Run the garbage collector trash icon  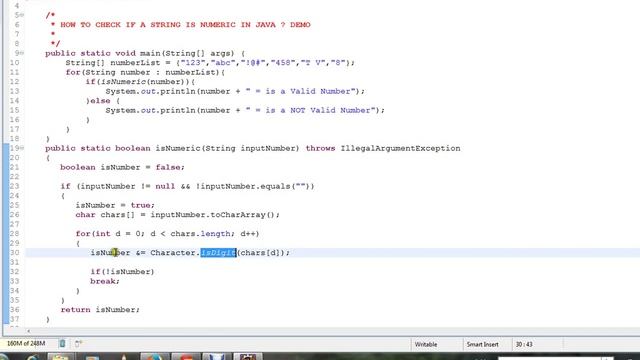tap(62, 344)
